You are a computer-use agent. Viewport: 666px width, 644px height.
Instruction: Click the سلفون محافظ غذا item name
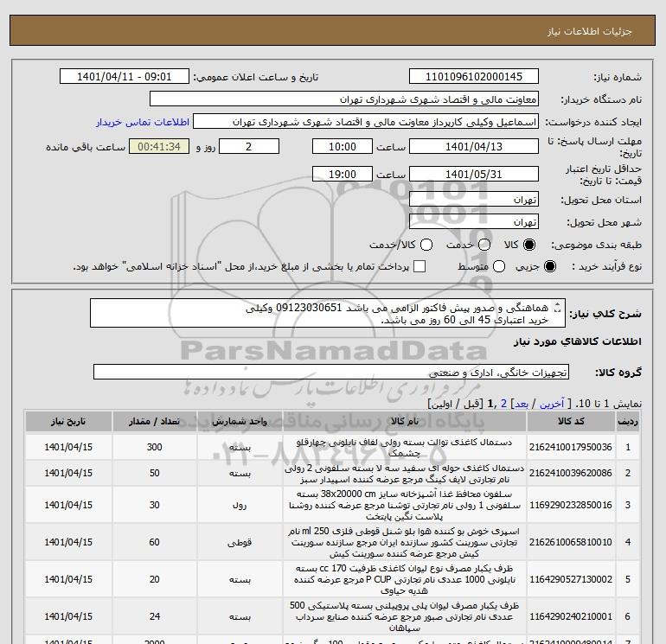click(x=405, y=505)
